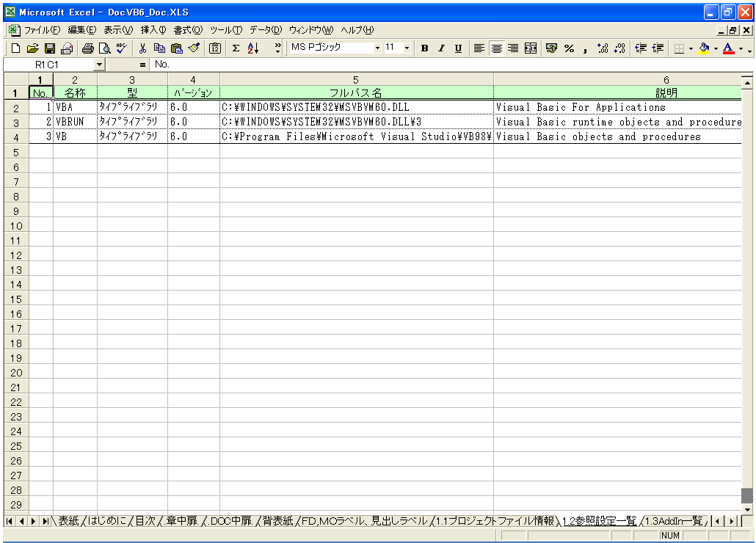Send workbook by e-mail icon
The width and height of the screenshot is (756, 543).
coord(67,48)
